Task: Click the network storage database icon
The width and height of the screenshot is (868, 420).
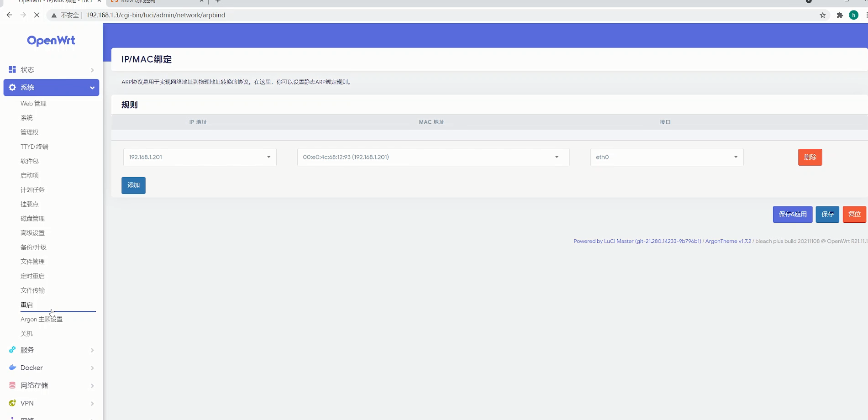Action: (x=12, y=385)
